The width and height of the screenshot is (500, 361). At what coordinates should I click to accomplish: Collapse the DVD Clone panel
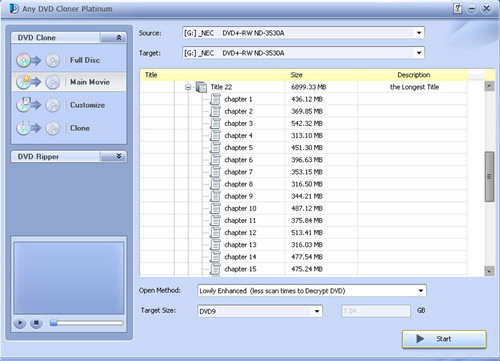[118, 38]
